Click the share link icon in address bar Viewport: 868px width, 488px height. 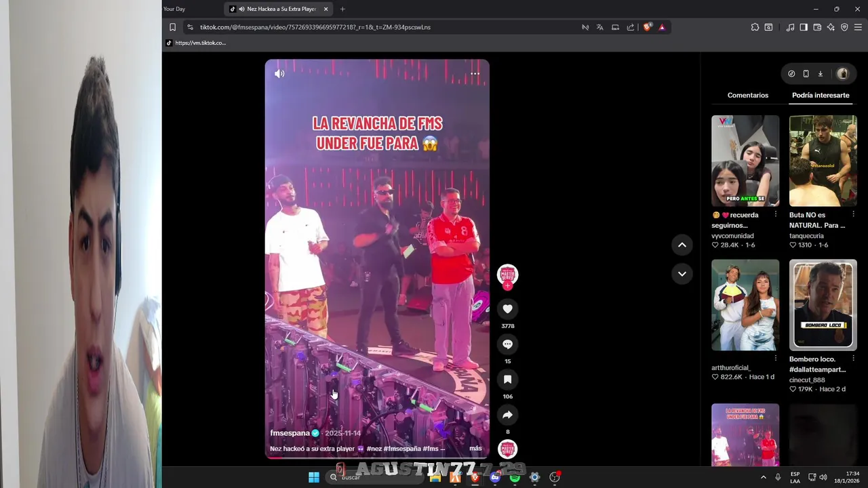click(x=631, y=27)
